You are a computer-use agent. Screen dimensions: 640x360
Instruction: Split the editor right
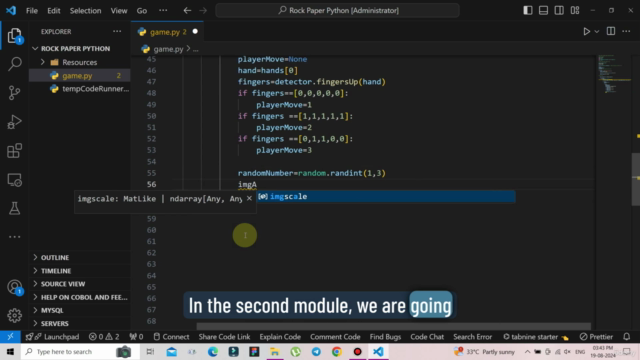[611, 31]
